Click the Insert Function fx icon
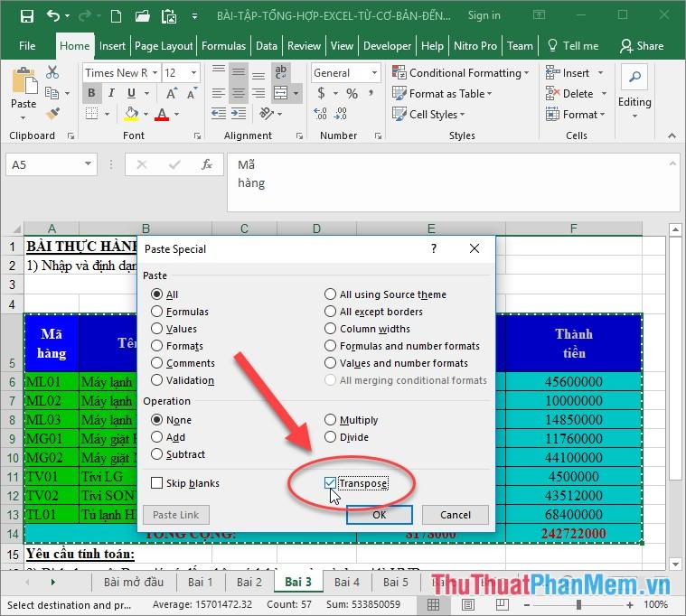Screen dimensions: 686x616 coord(207,165)
